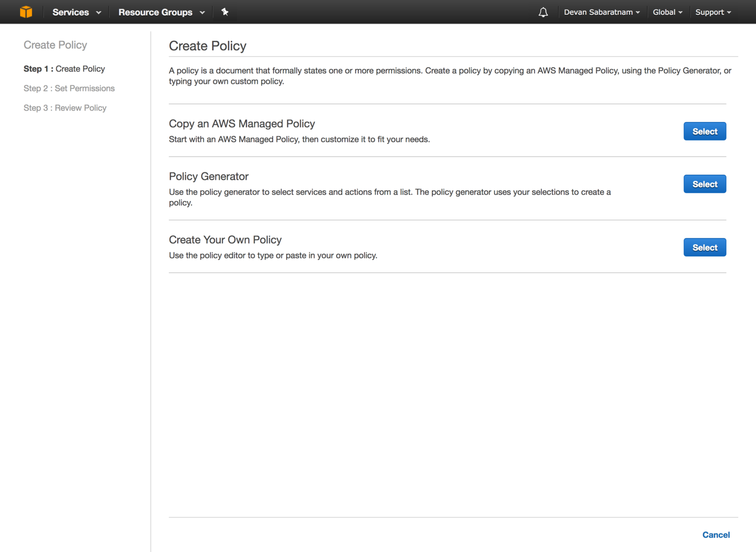
Task: Go to Step 1: Create Policy
Action: 65,69
